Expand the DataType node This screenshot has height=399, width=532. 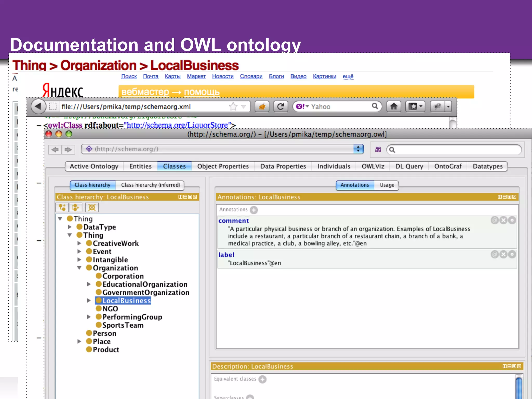tap(70, 227)
